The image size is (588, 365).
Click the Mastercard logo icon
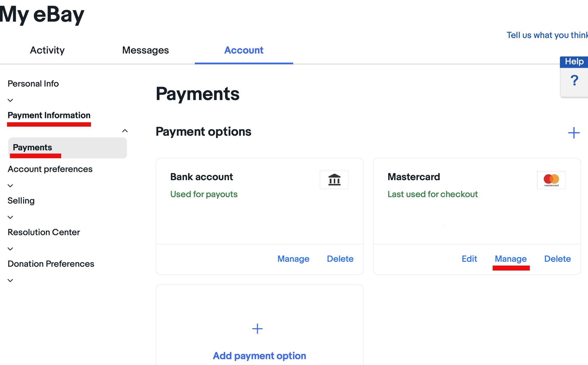[551, 180]
